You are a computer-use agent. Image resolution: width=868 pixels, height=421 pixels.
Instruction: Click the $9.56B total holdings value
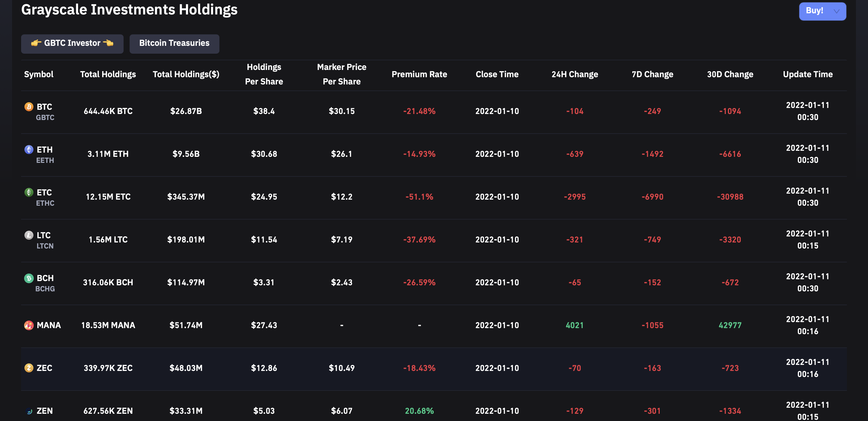[x=186, y=154]
